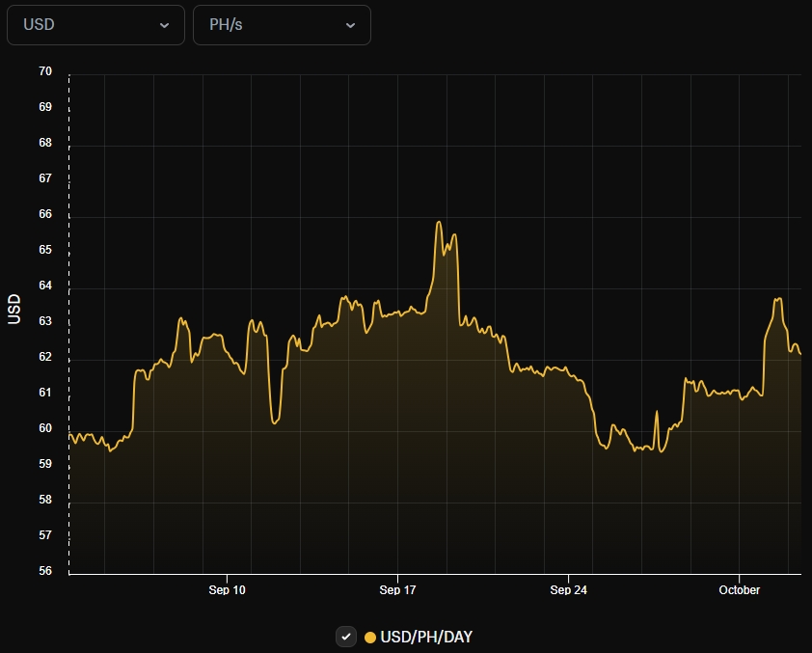This screenshot has width=812, height=653.
Task: Uncheck the USD/PH/DAY series checkbox
Action: pyautogui.click(x=346, y=637)
